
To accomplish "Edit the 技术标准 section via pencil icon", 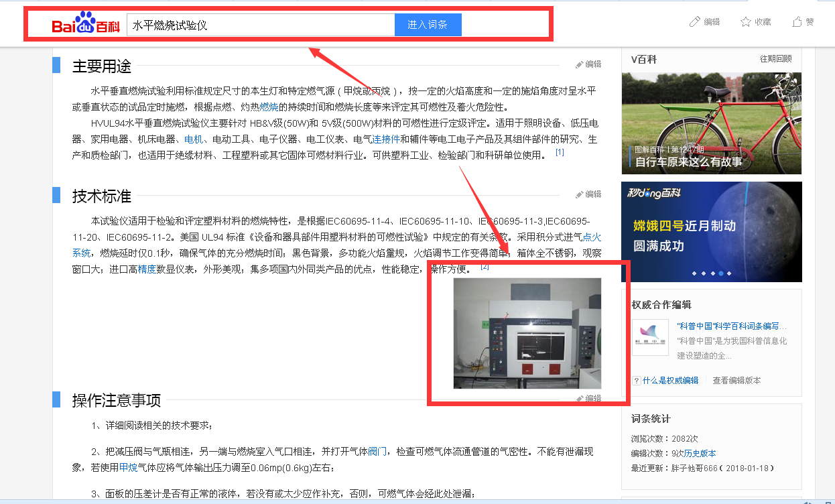I will (580, 194).
